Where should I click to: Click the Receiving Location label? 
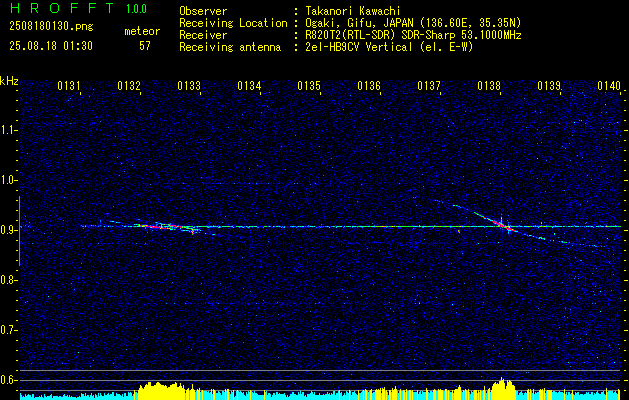(233, 23)
